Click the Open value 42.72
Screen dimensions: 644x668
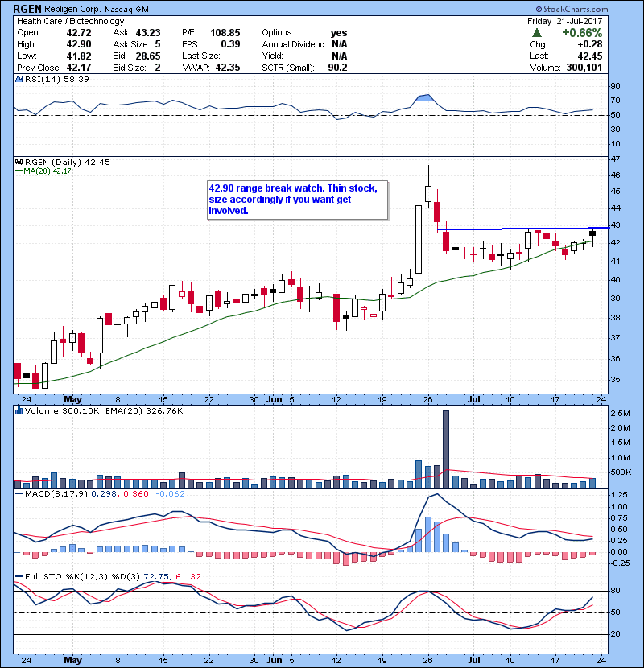(x=79, y=33)
